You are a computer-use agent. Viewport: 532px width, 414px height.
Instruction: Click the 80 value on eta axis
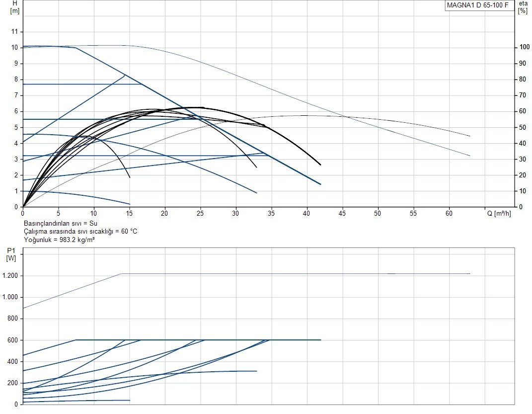pyautogui.click(x=523, y=79)
